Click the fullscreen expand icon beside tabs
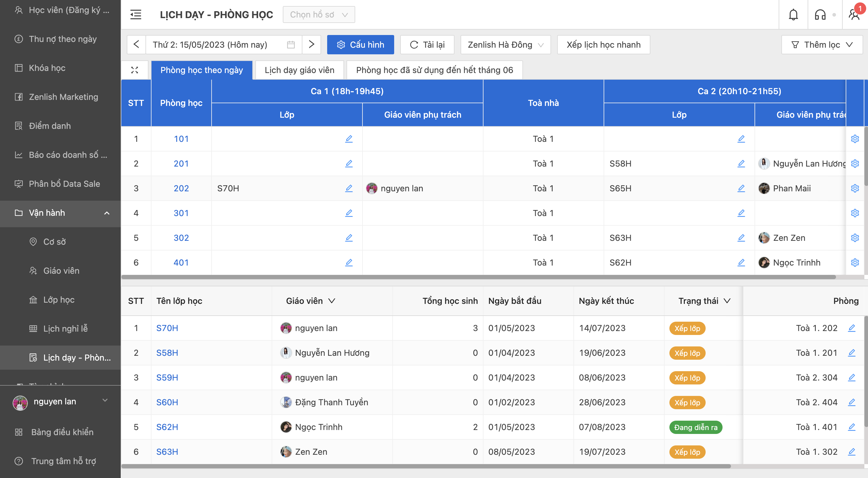Image resolution: width=868 pixels, height=478 pixels. point(134,70)
